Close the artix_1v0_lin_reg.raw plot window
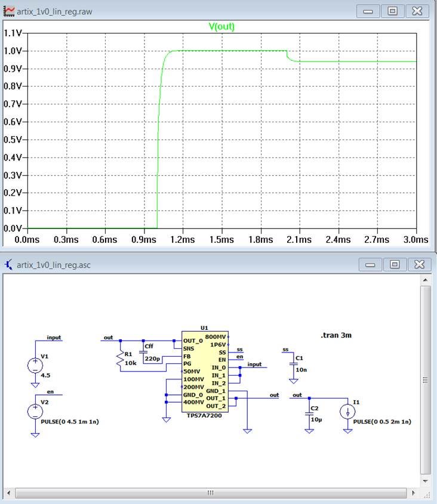Viewport: 437px width, 504px height. pos(417,11)
